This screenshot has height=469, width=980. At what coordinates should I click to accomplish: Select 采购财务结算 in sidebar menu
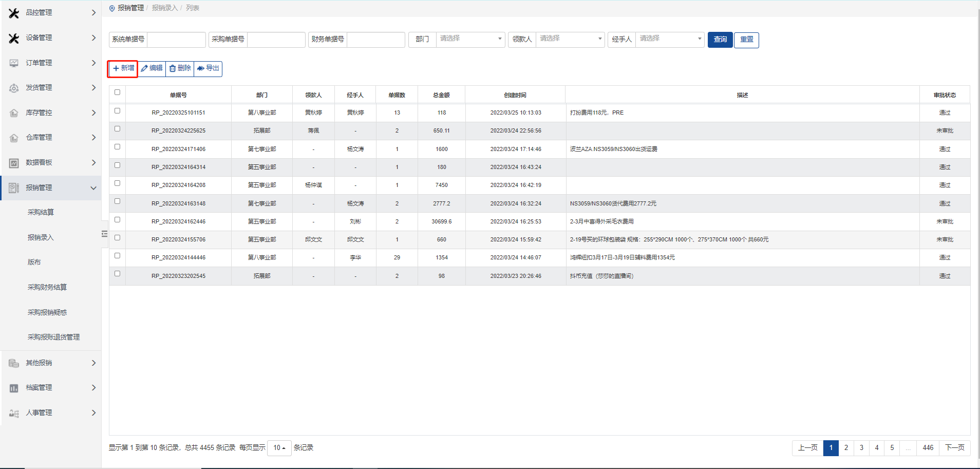pos(47,287)
